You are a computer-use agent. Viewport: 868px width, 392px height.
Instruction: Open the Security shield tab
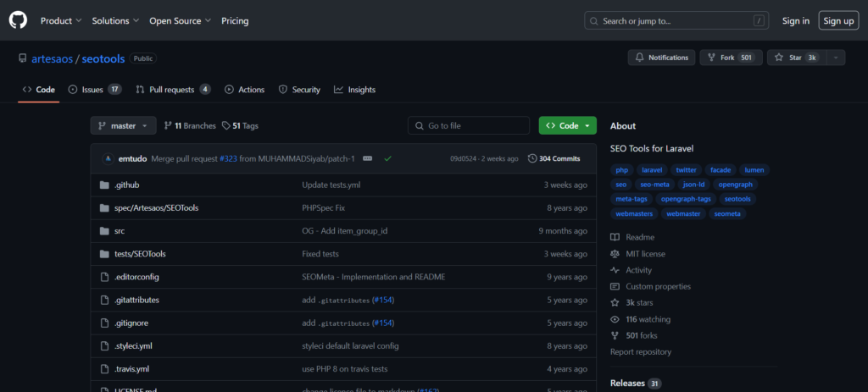pos(299,90)
